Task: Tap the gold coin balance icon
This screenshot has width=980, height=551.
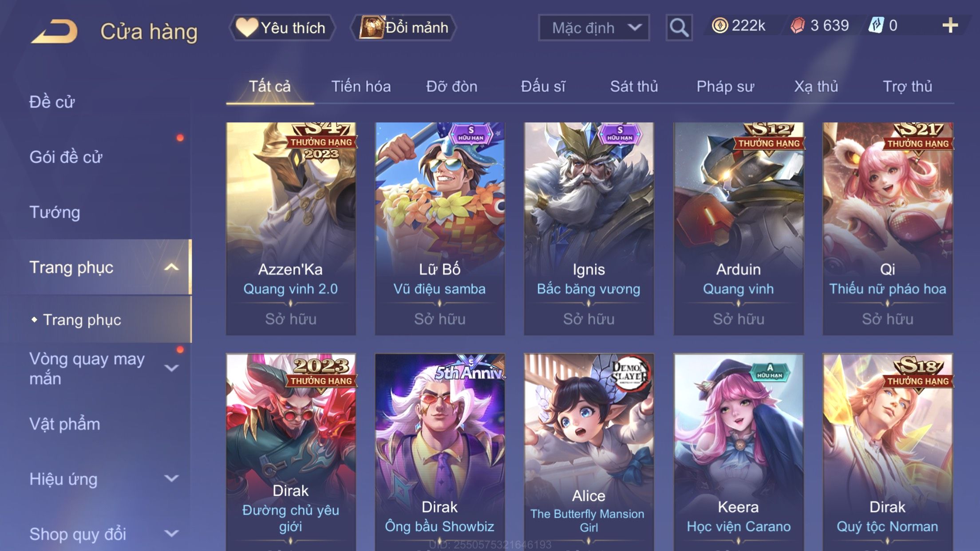Action: point(719,26)
